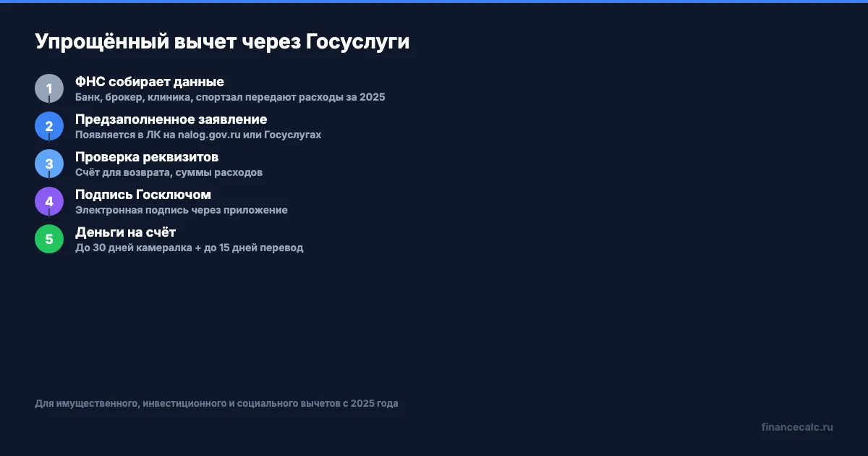This screenshot has height=456, width=868.
Task: Click text 'Электронная подпись через приложение'
Action: (x=182, y=210)
